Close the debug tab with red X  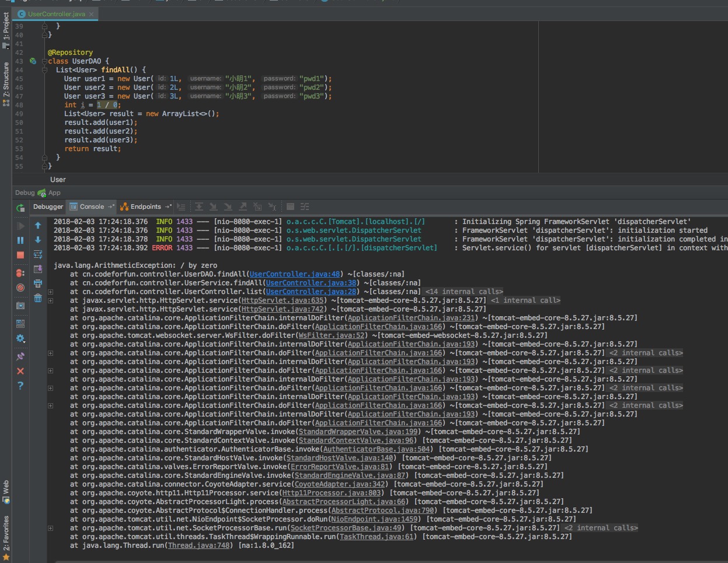coord(20,371)
